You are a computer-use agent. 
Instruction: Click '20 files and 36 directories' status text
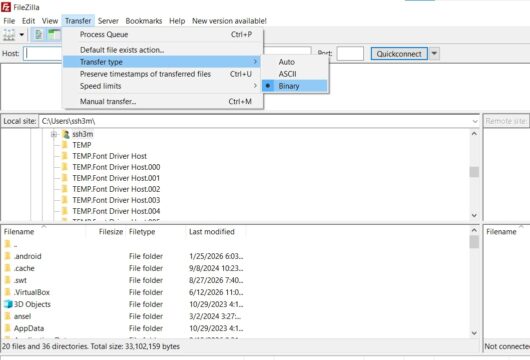click(91, 346)
